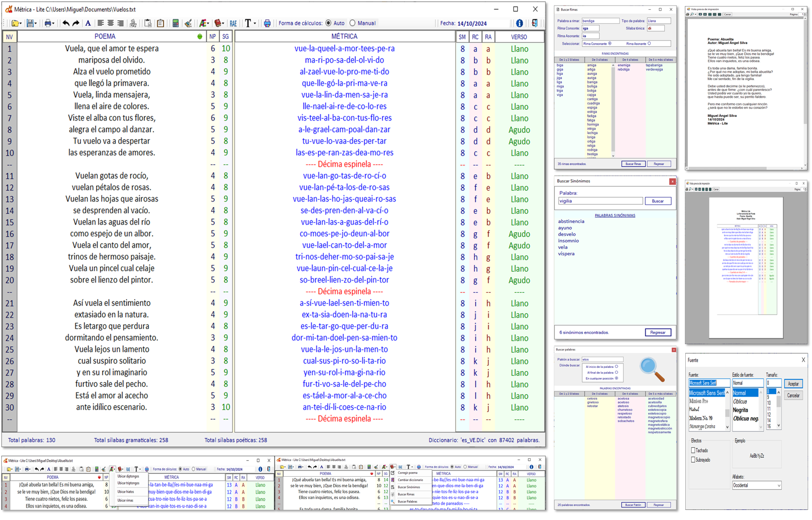Click the cleaning brush icon in the Vuelos toolbar
812x520 pixels.
pos(188,23)
